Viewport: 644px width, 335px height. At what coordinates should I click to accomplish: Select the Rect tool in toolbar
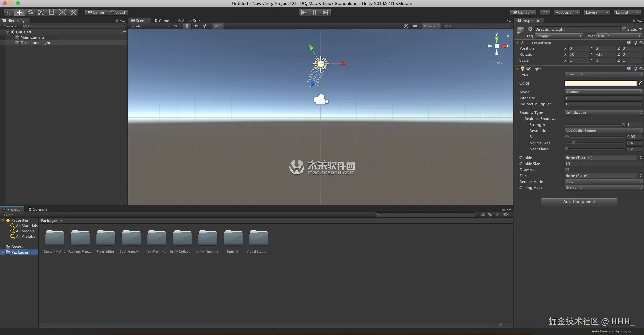coord(52,12)
